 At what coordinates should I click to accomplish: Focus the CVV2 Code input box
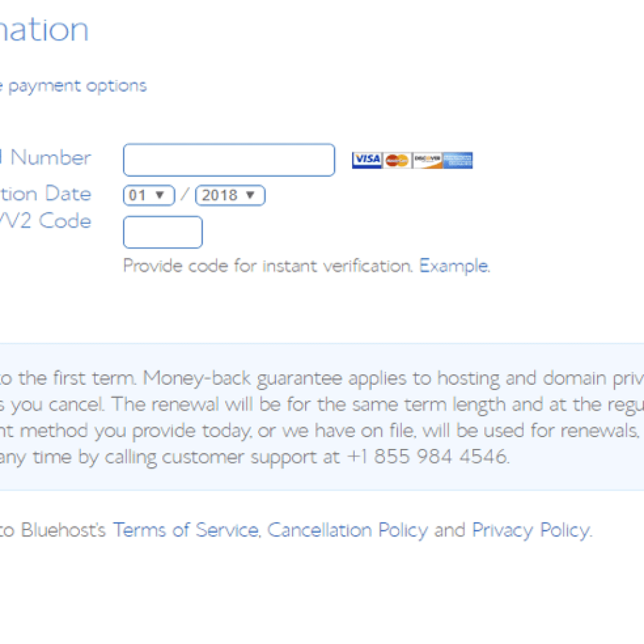click(163, 232)
